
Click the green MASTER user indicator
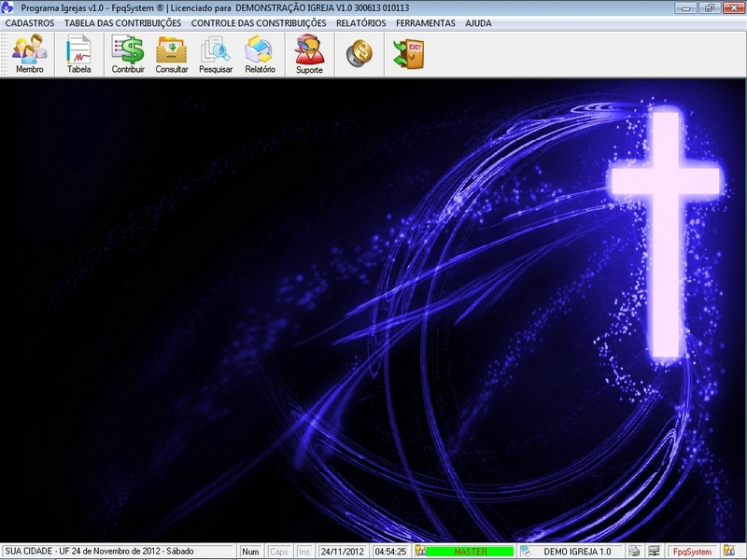[x=471, y=552]
